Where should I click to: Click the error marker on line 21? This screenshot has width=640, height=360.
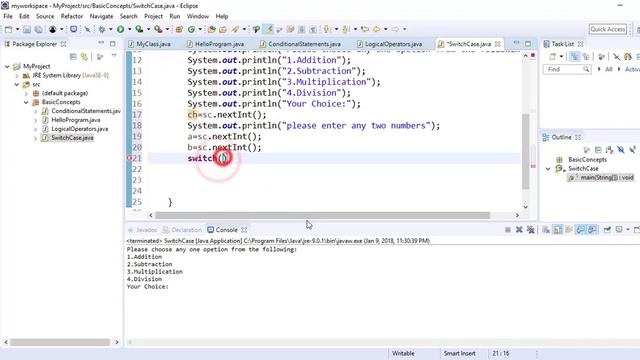[x=129, y=158]
